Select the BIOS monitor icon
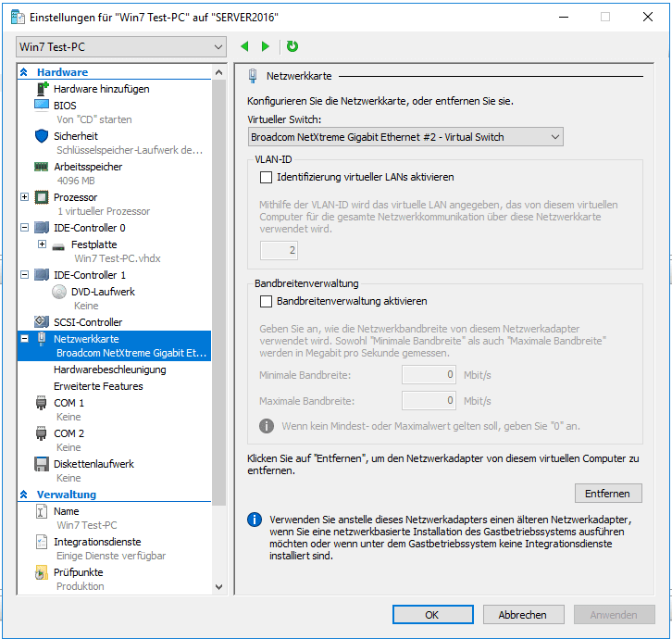 click(42, 106)
